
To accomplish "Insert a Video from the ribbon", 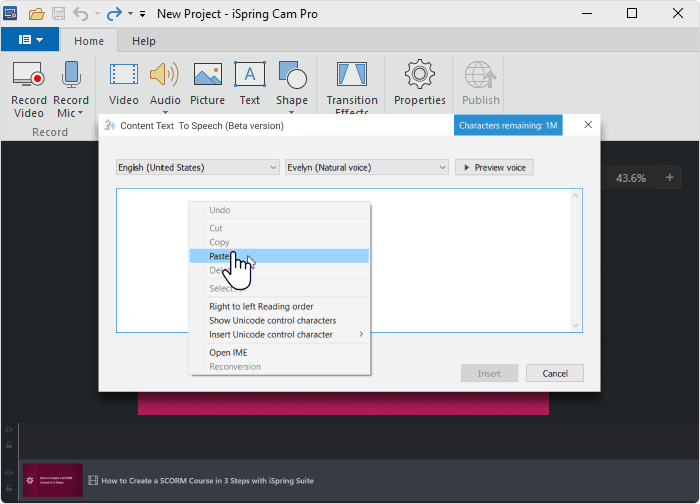I will pyautogui.click(x=124, y=84).
